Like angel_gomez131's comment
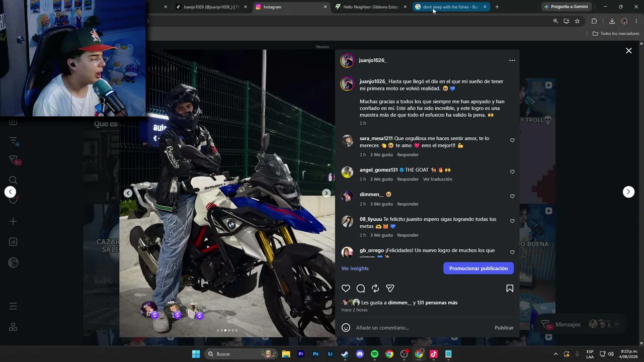Screen dimensions: 644x362 tap(512, 171)
